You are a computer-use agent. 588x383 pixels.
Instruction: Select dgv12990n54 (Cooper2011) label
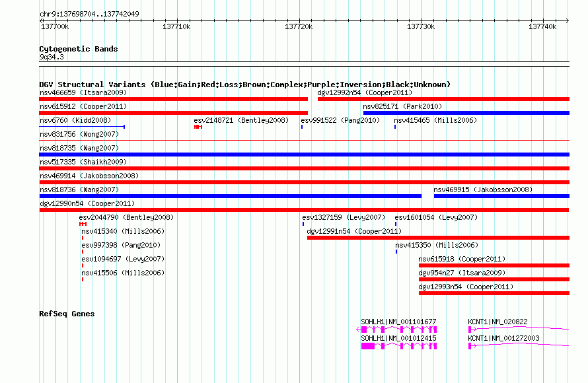coord(87,203)
